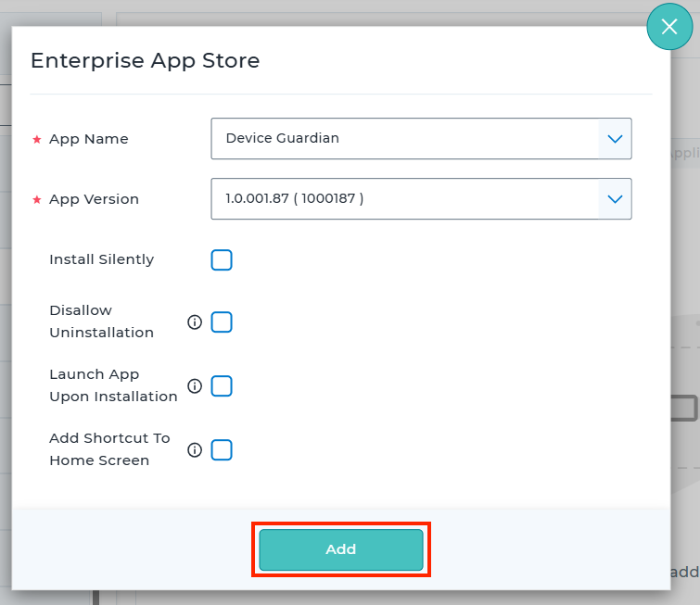Click the chevron arrow in App Version field
700x605 pixels.
[x=615, y=199]
